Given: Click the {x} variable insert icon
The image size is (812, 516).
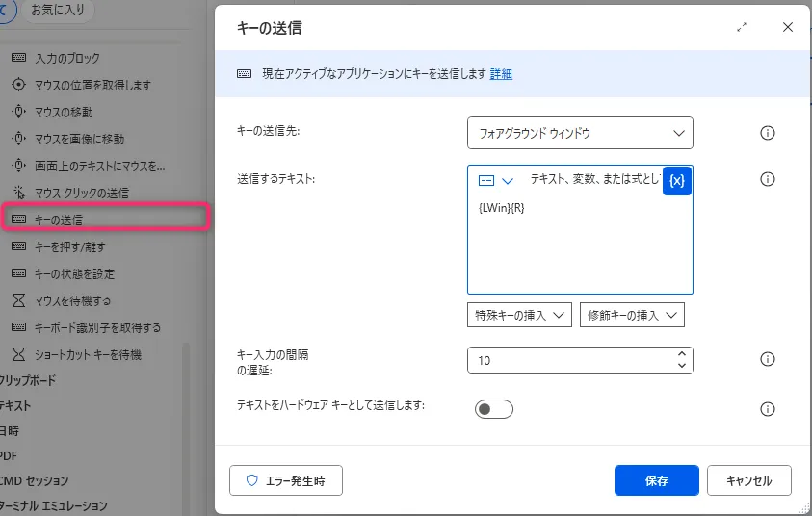Looking at the screenshot, I should (x=677, y=181).
